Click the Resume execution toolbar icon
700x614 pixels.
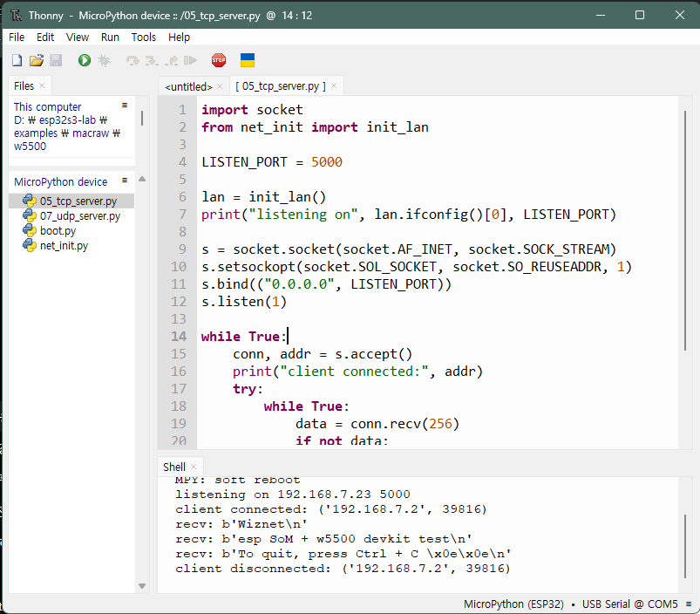click(x=191, y=60)
